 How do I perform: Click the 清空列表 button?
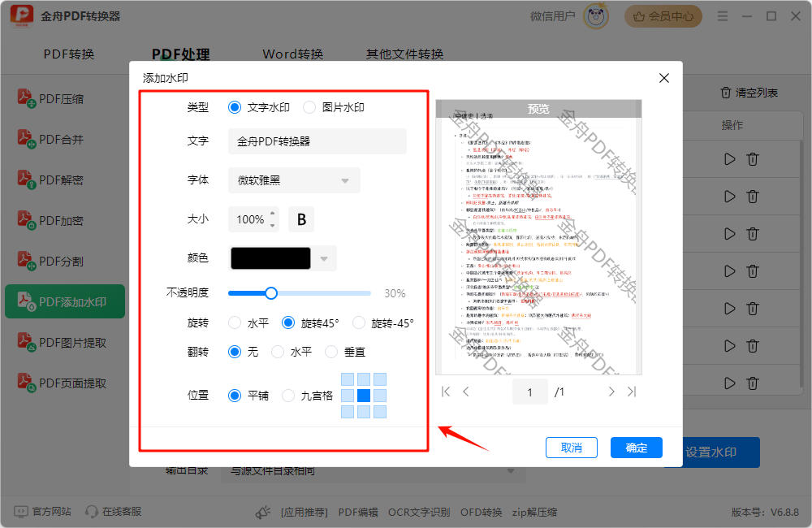749,93
